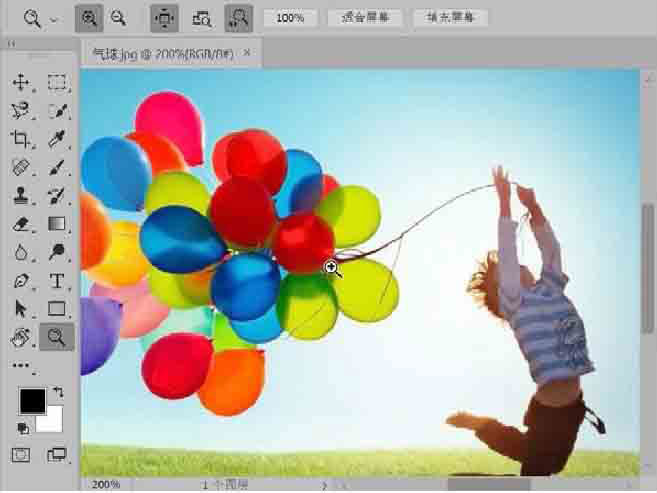Enable Zoom Out mode in options bar
This screenshot has height=493, width=657.
click(119, 18)
